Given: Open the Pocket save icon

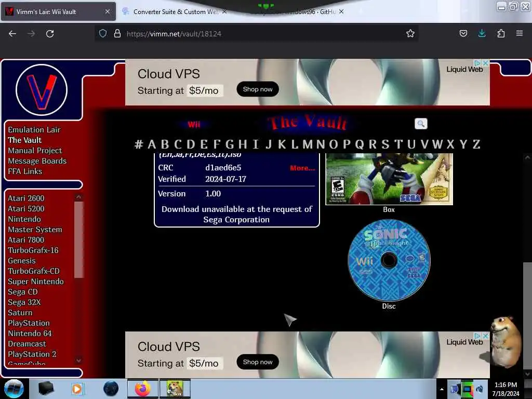Looking at the screenshot, I should tap(463, 33).
